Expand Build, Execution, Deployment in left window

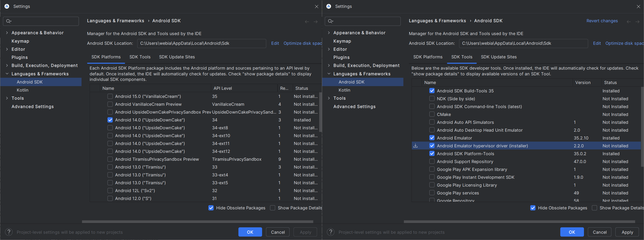coord(7,65)
